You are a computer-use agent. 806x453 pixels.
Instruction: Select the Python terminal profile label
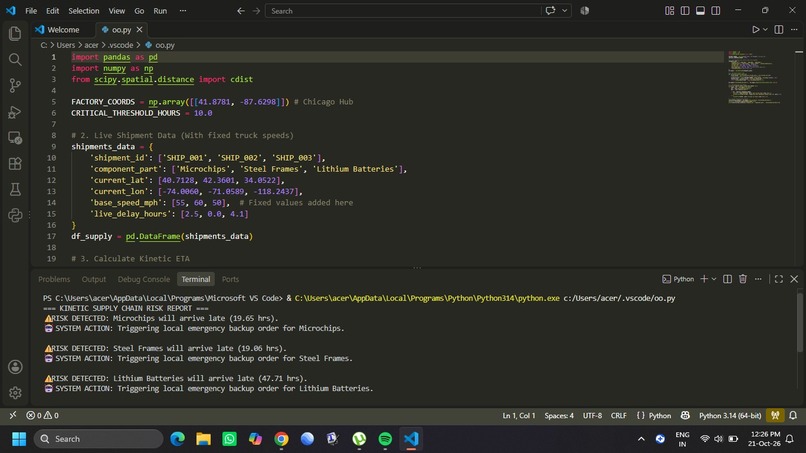click(x=679, y=279)
